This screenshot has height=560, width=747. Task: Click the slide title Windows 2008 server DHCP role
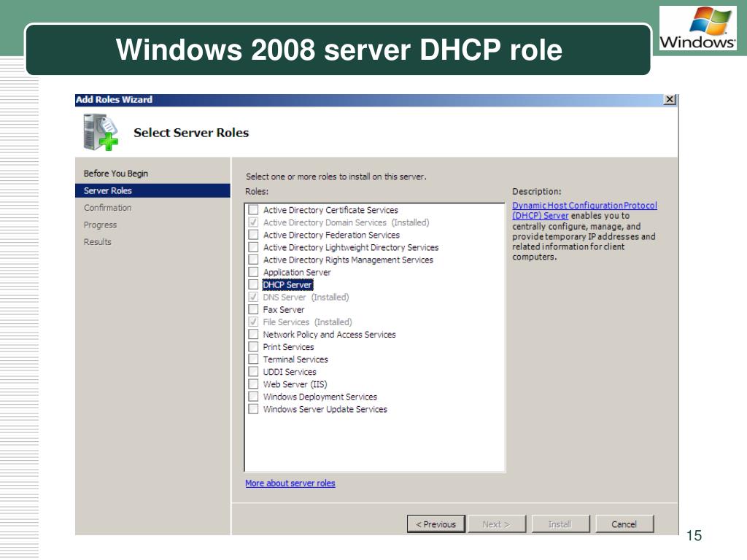point(338,49)
